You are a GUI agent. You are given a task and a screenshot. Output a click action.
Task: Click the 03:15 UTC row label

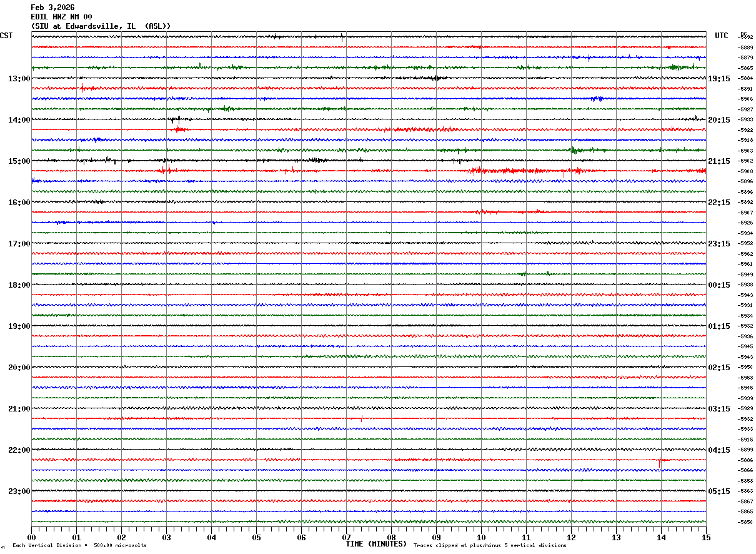719,409
